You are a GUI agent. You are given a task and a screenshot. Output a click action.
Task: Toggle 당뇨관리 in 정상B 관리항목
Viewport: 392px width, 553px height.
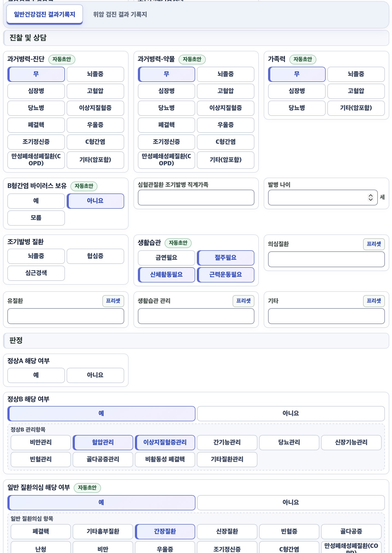click(x=289, y=443)
